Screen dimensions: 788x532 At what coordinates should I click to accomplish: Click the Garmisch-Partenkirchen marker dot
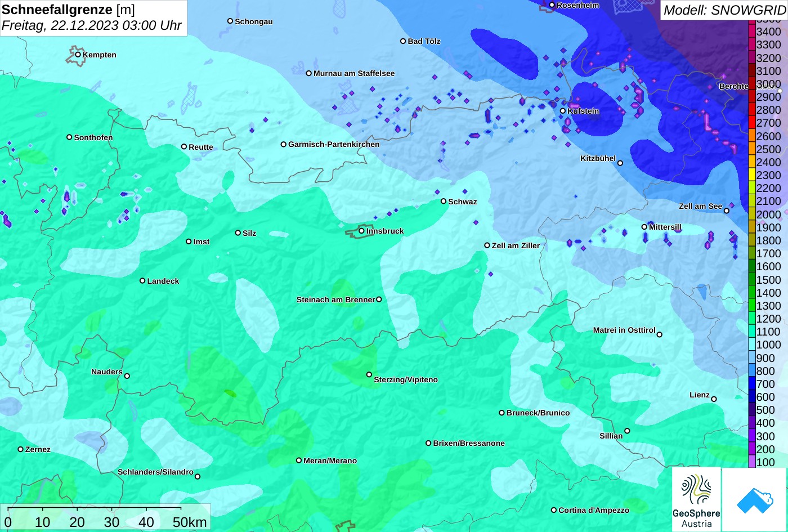(x=284, y=144)
